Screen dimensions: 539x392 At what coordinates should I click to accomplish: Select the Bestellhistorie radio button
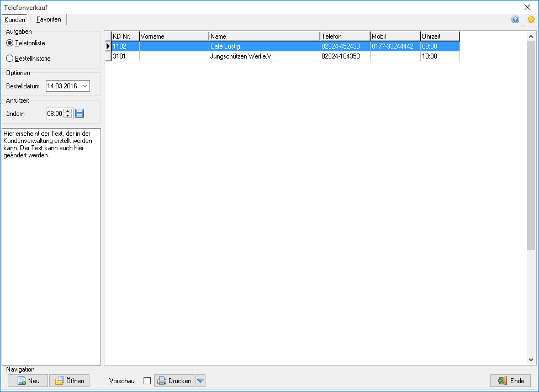tap(9, 59)
